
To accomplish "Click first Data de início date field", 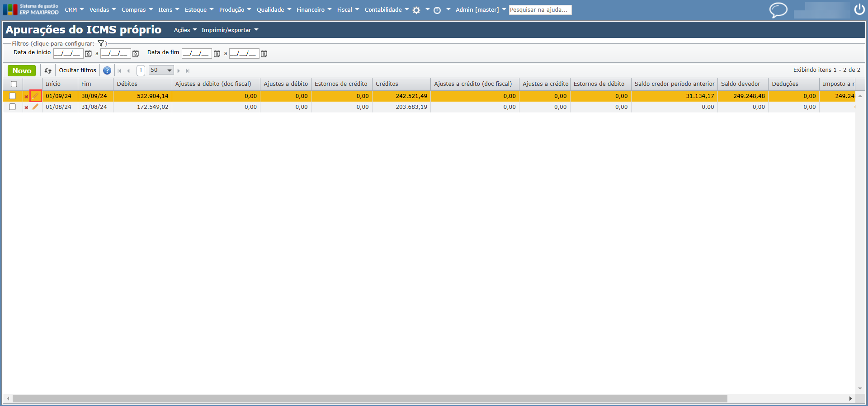I will tap(68, 53).
